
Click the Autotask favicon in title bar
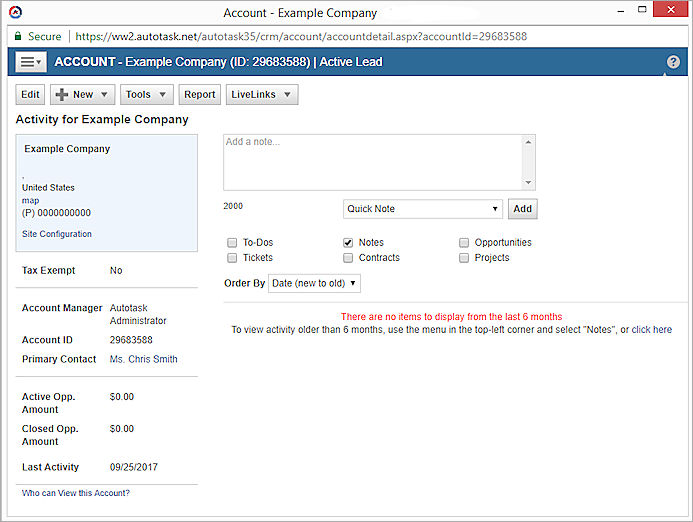[14, 13]
